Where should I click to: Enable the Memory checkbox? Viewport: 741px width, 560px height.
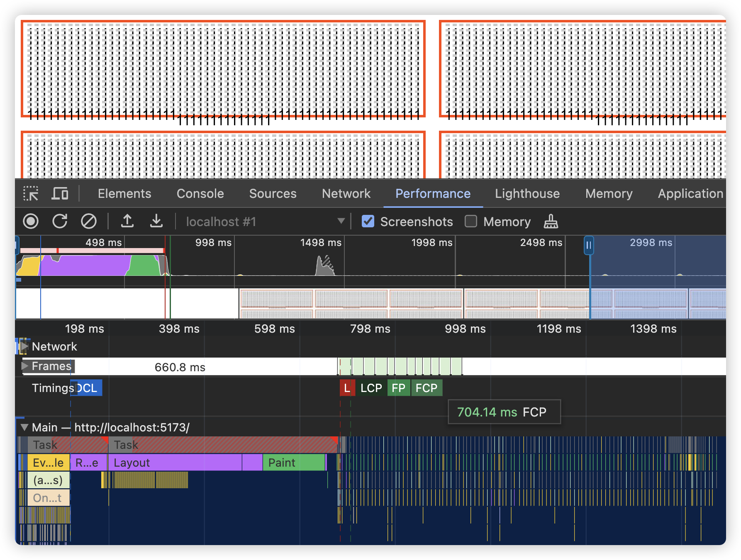tap(471, 222)
